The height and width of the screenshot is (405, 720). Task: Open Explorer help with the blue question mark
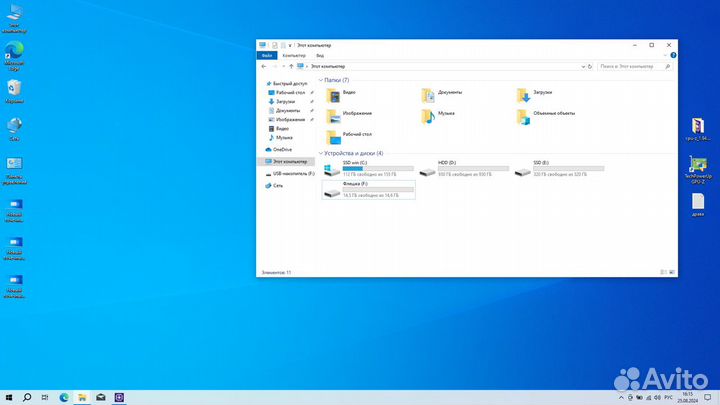[x=673, y=55]
